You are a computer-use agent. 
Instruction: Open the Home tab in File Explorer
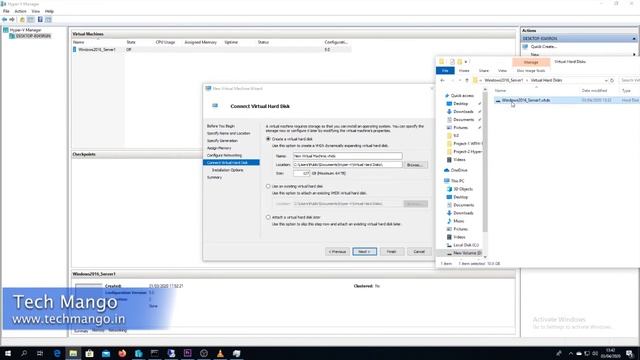pos(464,71)
